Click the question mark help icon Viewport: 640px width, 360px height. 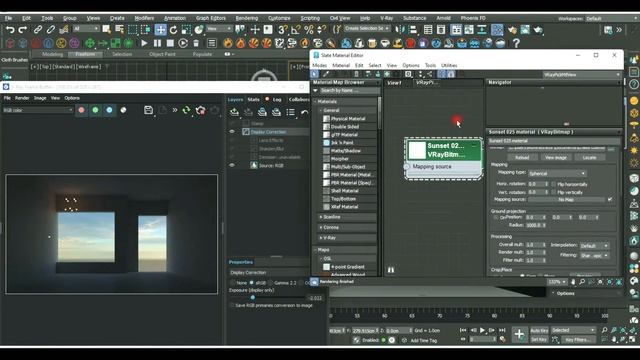[x=516, y=43]
